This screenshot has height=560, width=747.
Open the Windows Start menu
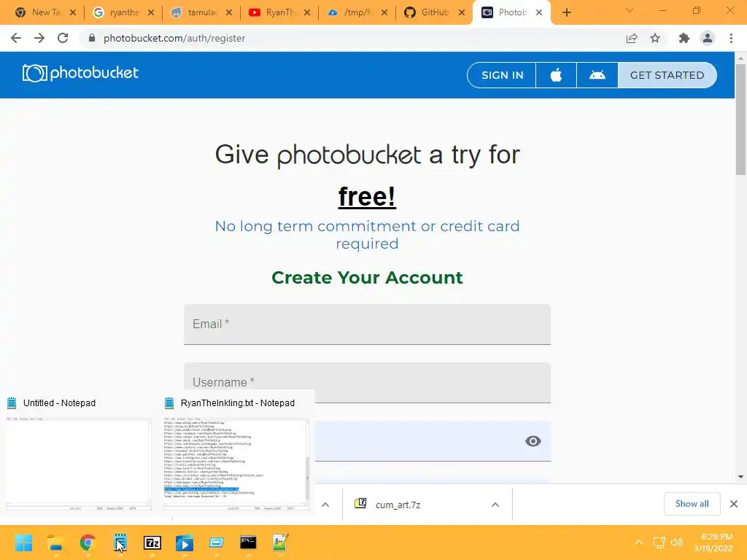coord(23,542)
